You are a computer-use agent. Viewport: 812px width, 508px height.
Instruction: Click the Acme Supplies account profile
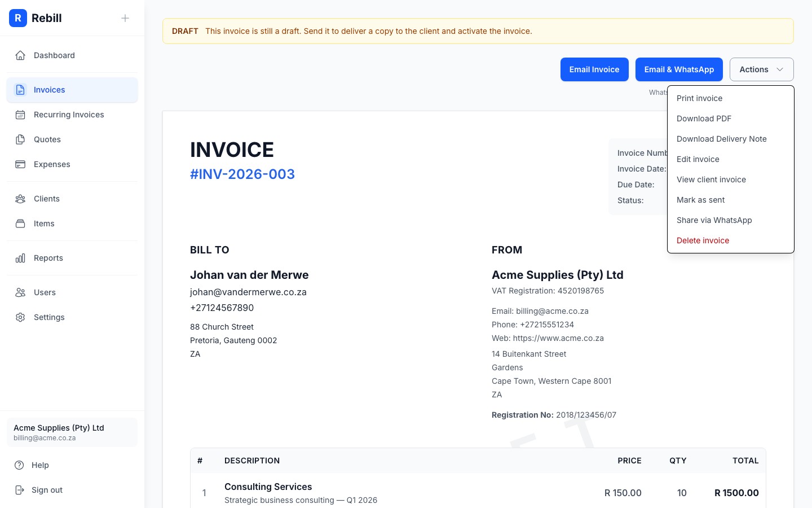point(72,432)
